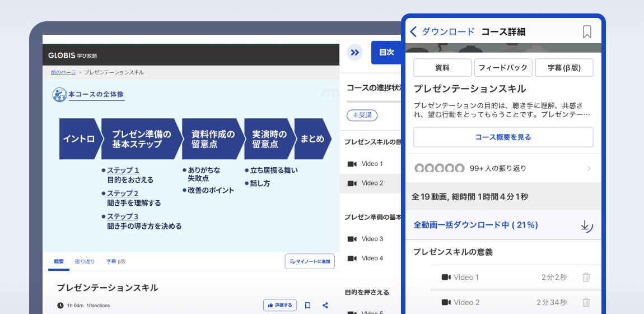
Task: Click the ステップ 1 link
Action: (123, 170)
